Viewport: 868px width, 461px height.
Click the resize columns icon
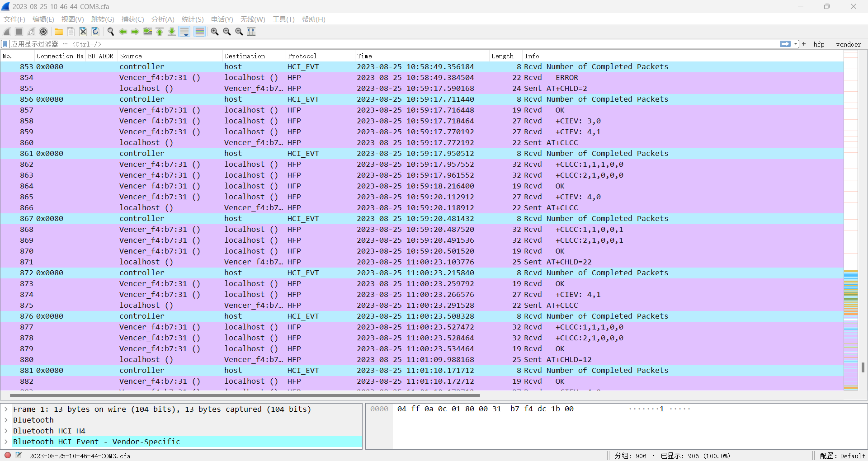click(251, 32)
